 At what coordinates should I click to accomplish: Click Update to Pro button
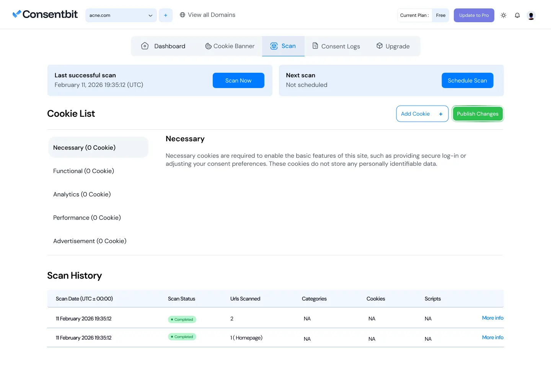(x=474, y=15)
